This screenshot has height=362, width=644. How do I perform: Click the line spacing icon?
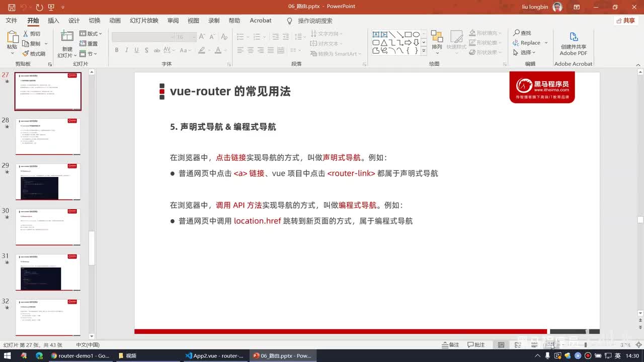298,37
